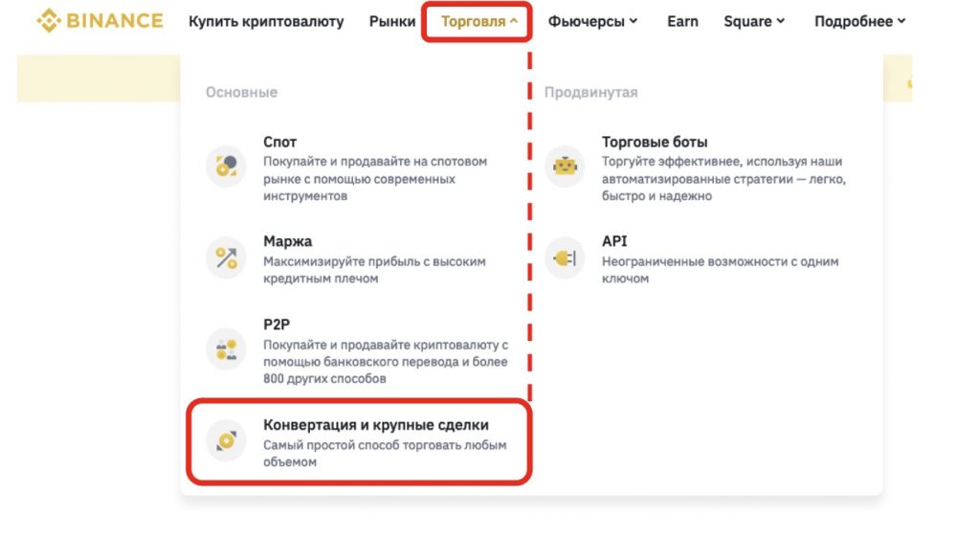Click the API plug icon
The width and height of the screenshot is (980, 539).
click(565, 257)
